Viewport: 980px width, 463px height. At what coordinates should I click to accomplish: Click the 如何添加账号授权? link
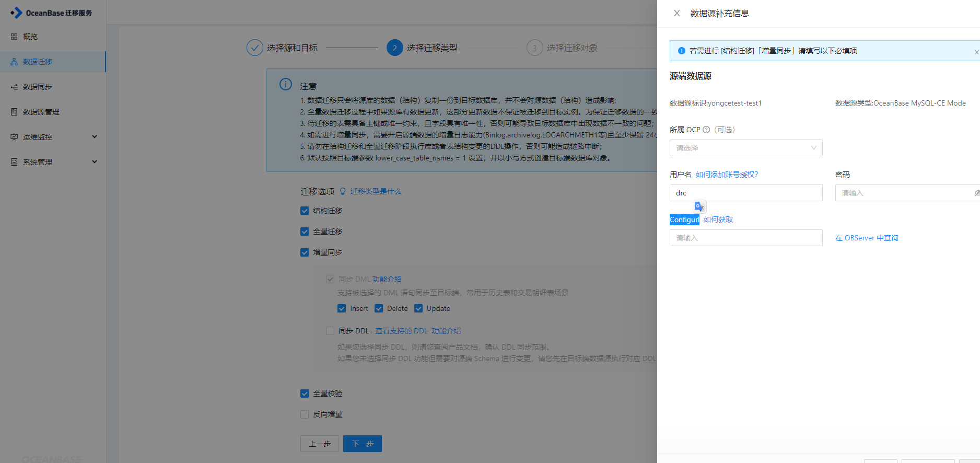click(x=727, y=175)
